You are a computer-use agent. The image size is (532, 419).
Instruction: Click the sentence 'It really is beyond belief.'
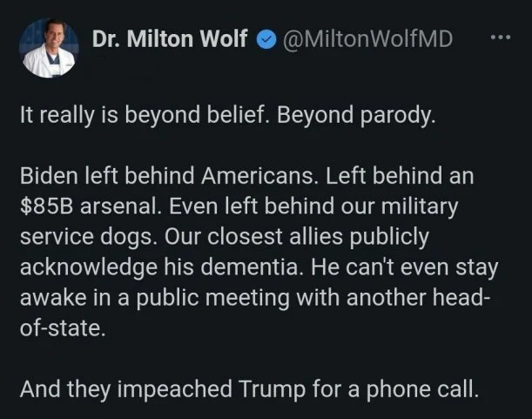(x=143, y=115)
